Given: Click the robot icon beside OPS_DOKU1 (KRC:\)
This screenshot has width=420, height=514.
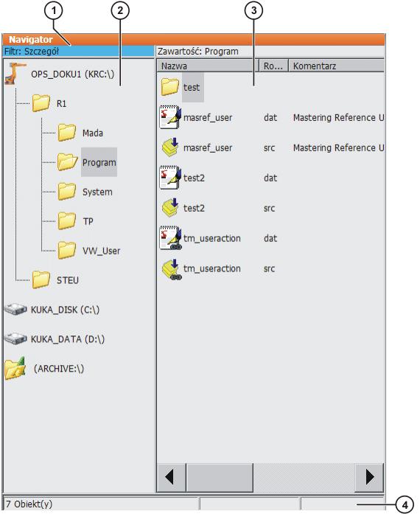Looking at the screenshot, I should click(x=15, y=74).
